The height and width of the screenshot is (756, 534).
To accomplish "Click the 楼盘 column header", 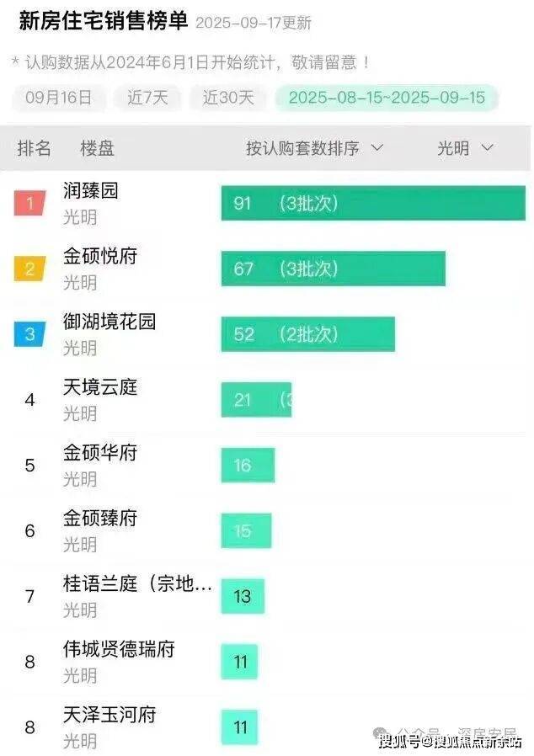I will point(97,148).
